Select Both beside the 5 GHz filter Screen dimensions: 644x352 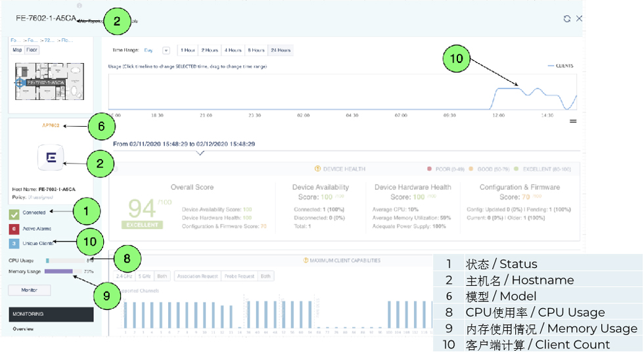162,276
